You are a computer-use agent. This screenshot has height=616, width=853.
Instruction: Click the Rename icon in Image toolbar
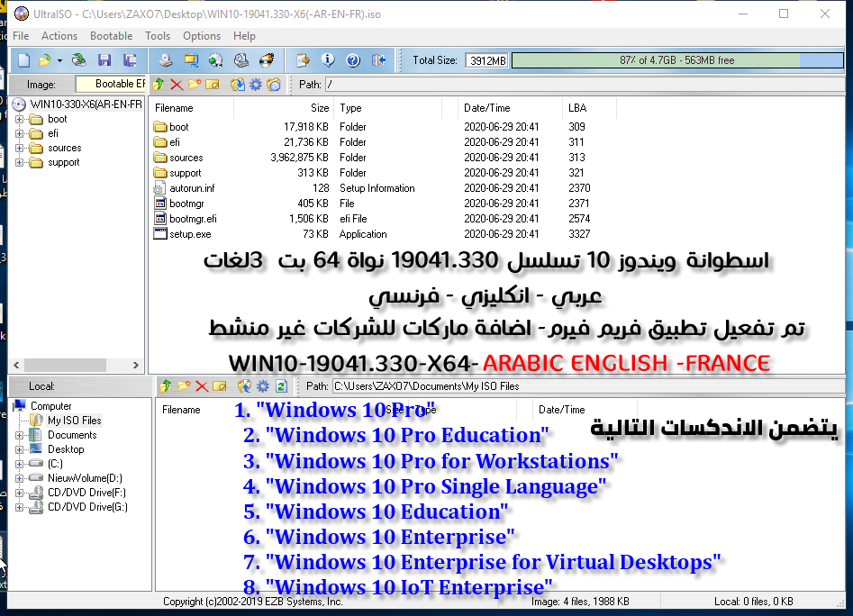coord(213,85)
